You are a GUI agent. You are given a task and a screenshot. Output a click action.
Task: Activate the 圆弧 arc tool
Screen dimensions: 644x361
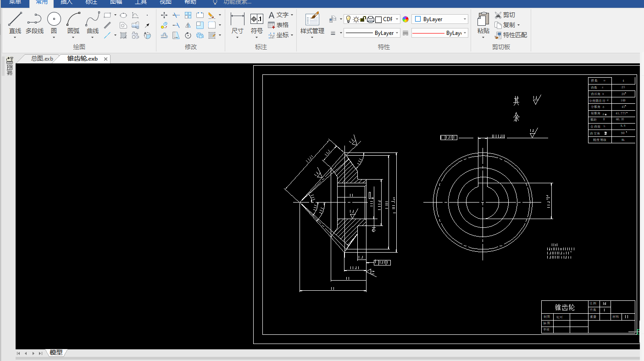click(73, 23)
